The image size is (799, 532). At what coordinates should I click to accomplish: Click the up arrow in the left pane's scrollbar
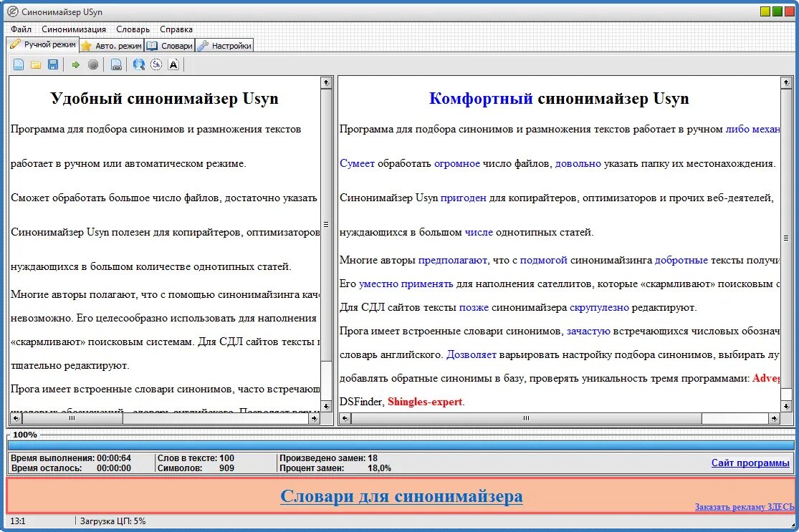(326, 82)
